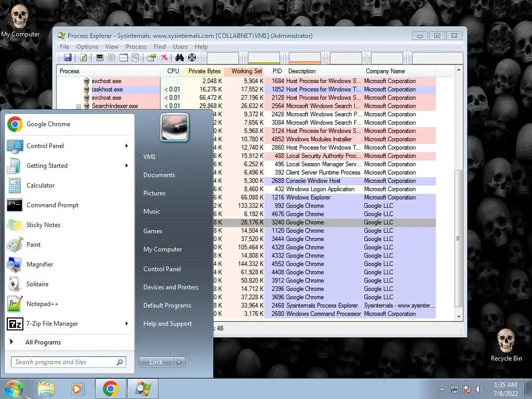Image resolution: width=532 pixels, height=399 pixels.
Task: Open the Process menu
Action: pyautogui.click(x=136, y=47)
